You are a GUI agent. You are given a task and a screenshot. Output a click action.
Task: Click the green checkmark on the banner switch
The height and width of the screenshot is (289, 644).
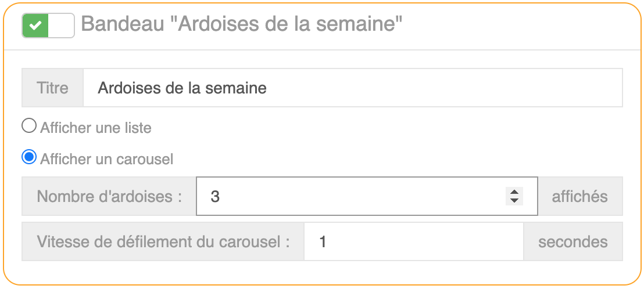coord(35,26)
